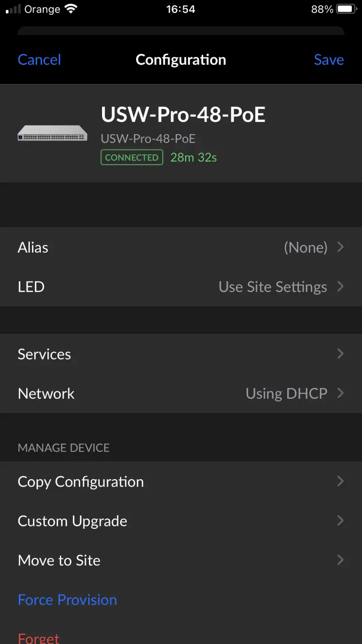Tap the Move to Site chevron
Viewport: 362px width, 644px height.
click(x=341, y=560)
